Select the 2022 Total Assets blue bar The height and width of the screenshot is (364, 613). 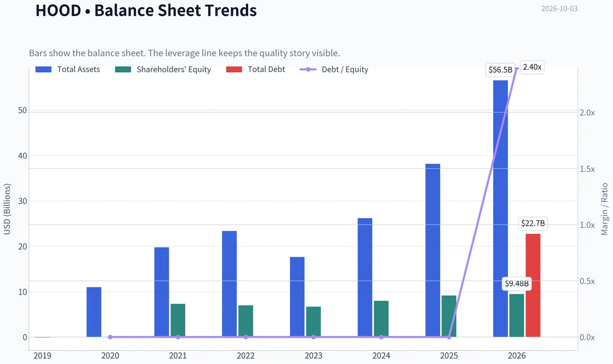[x=229, y=284]
